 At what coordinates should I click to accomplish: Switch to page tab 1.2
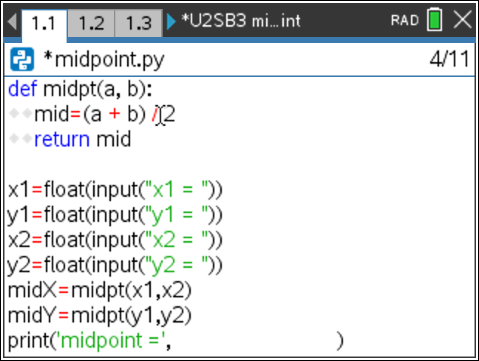[91, 23]
